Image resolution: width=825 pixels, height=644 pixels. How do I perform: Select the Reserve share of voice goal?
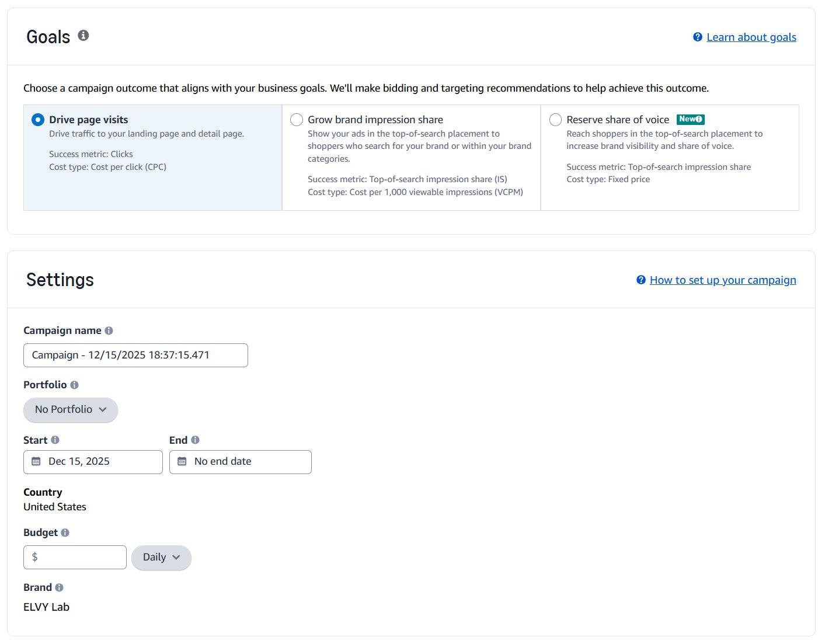[555, 119]
